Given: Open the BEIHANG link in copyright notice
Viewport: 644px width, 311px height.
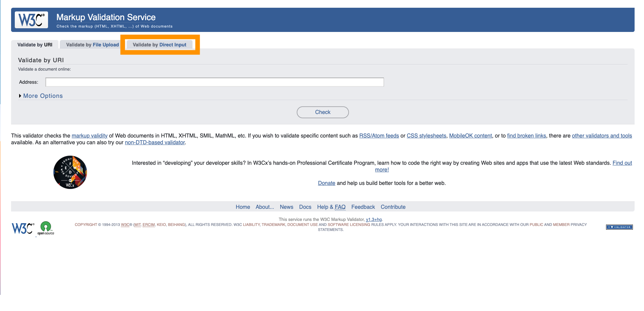Looking at the screenshot, I should click(176, 225).
